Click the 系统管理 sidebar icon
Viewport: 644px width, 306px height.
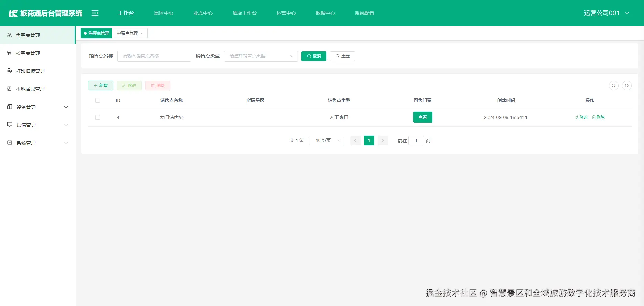point(10,143)
